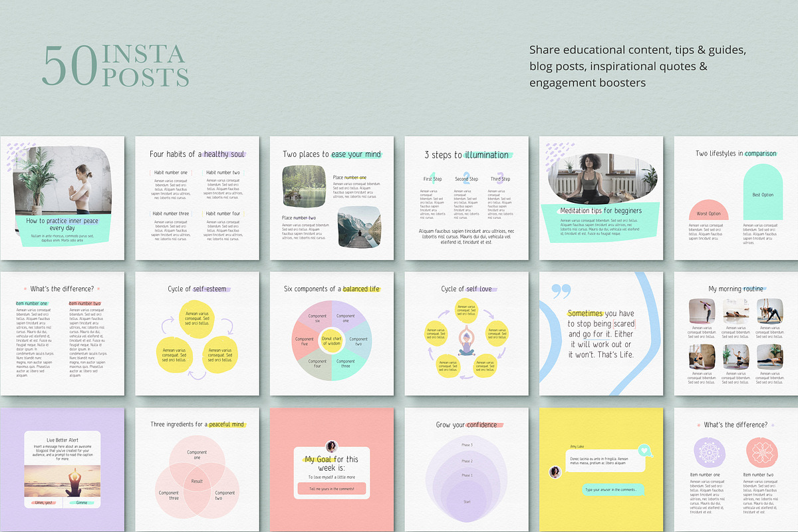Select the lake photo under Place number one
798x532 pixels.
tap(304, 186)
